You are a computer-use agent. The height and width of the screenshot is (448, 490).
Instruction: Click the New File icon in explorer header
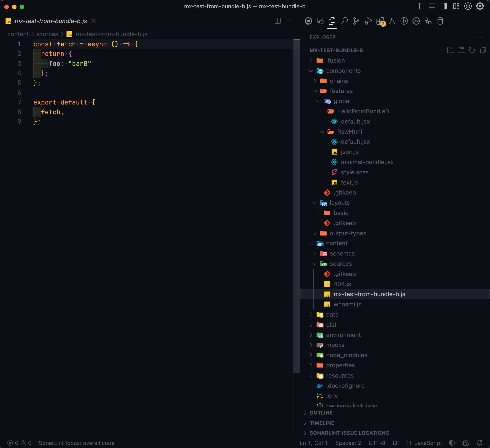(450, 50)
